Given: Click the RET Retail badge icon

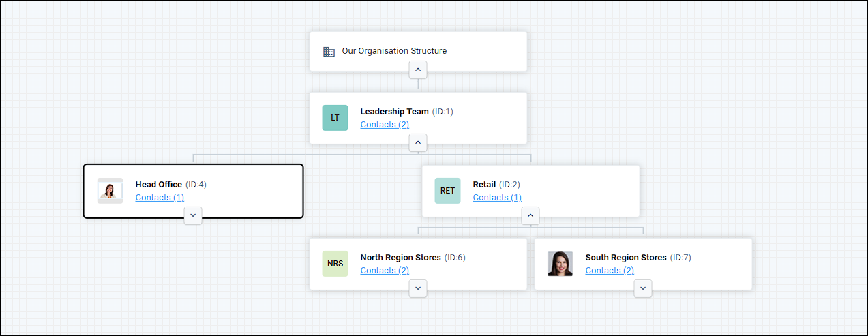Looking at the screenshot, I should tap(447, 191).
